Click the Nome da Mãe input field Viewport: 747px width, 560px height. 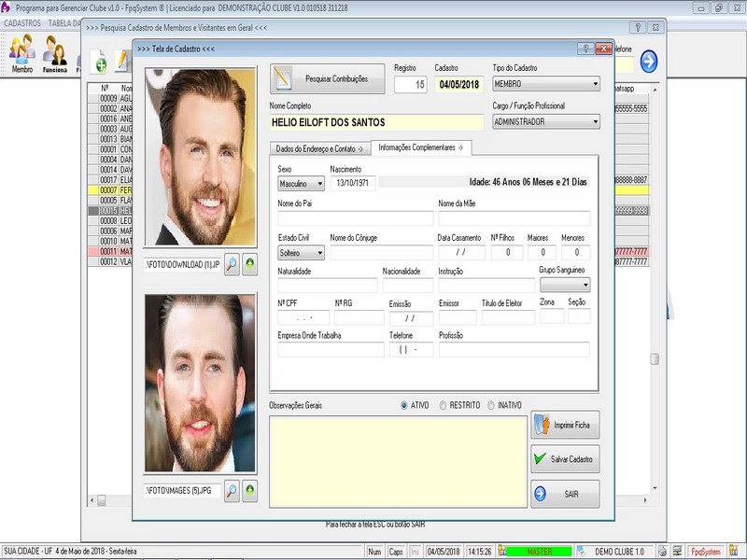click(514, 218)
